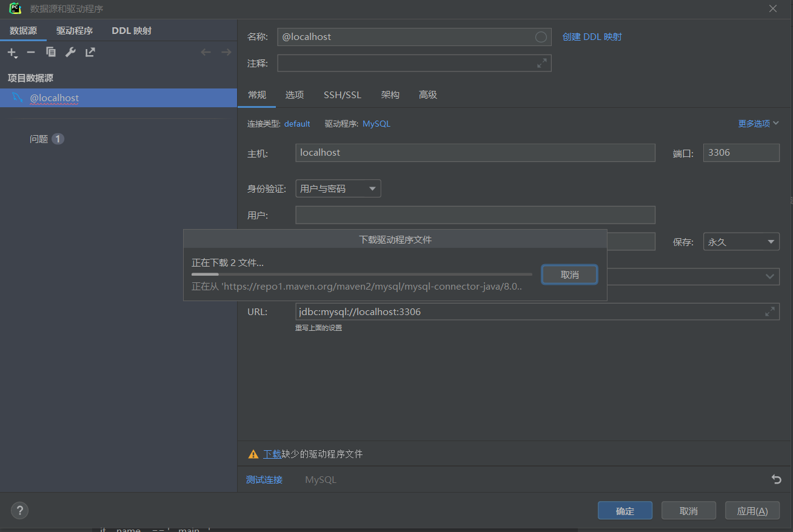Click the 驱动程序 MySQL link

(376, 124)
